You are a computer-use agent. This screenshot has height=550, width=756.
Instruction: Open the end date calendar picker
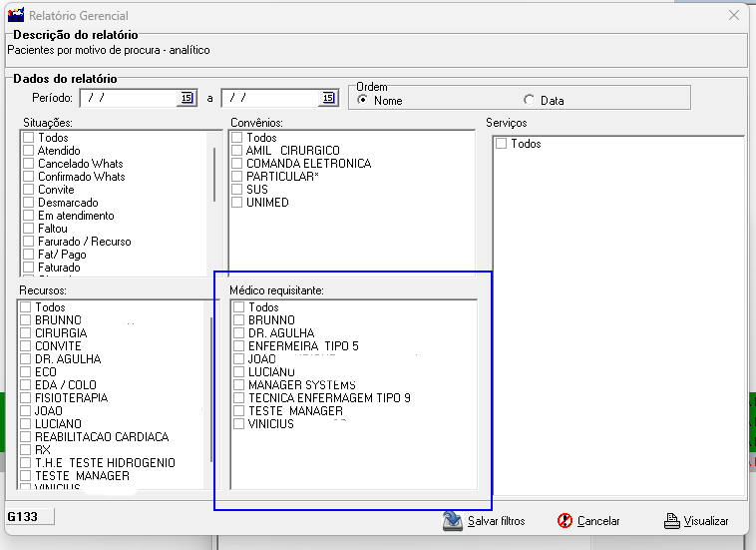click(x=328, y=98)
